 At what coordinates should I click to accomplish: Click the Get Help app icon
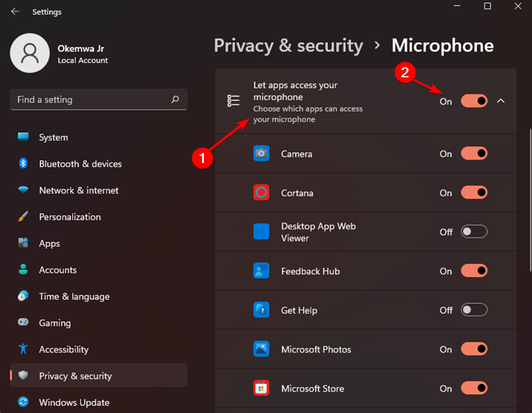[261, 310]
